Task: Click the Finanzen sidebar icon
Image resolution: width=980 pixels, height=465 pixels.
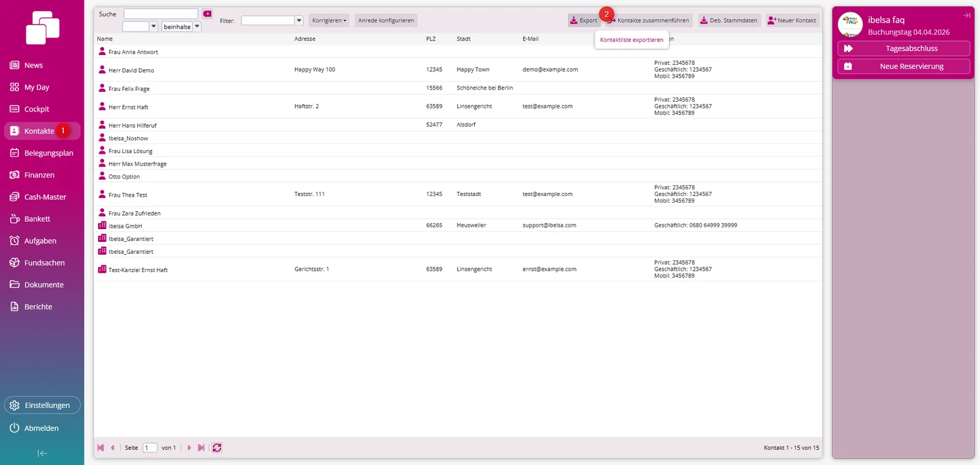Action: coord(15,175)
